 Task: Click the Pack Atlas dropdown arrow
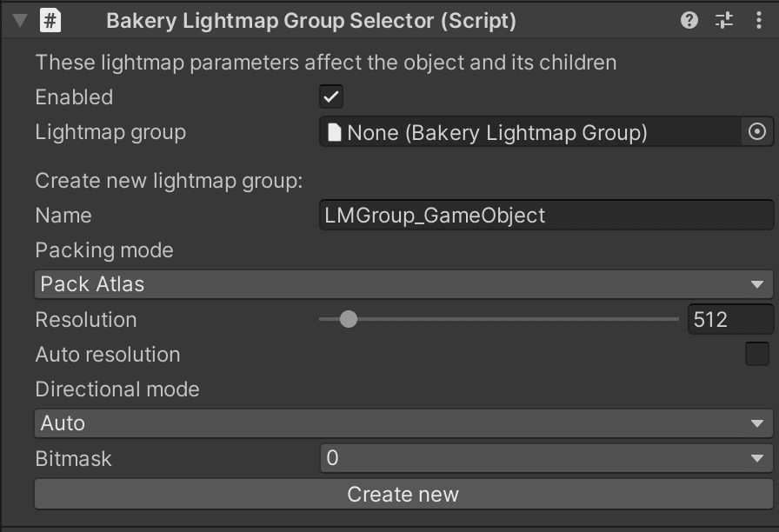(x=760, y=284)
